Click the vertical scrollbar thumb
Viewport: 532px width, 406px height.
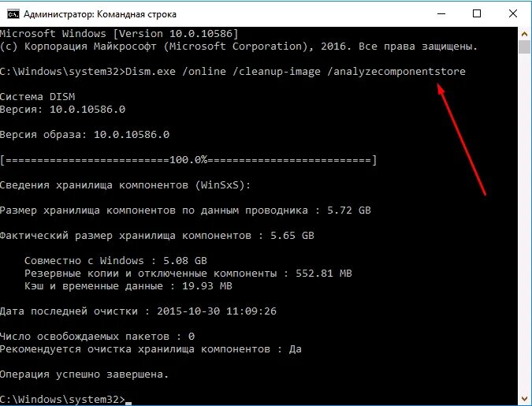point(525,47)
